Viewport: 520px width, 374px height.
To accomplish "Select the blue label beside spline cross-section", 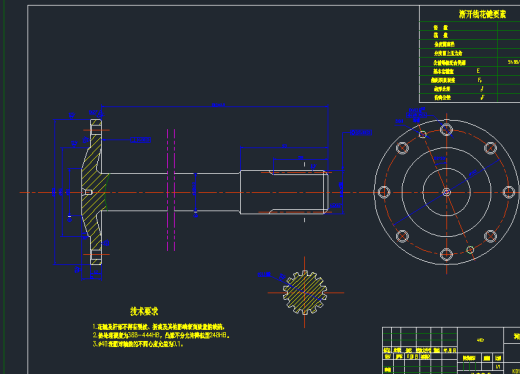I will 264,274.
